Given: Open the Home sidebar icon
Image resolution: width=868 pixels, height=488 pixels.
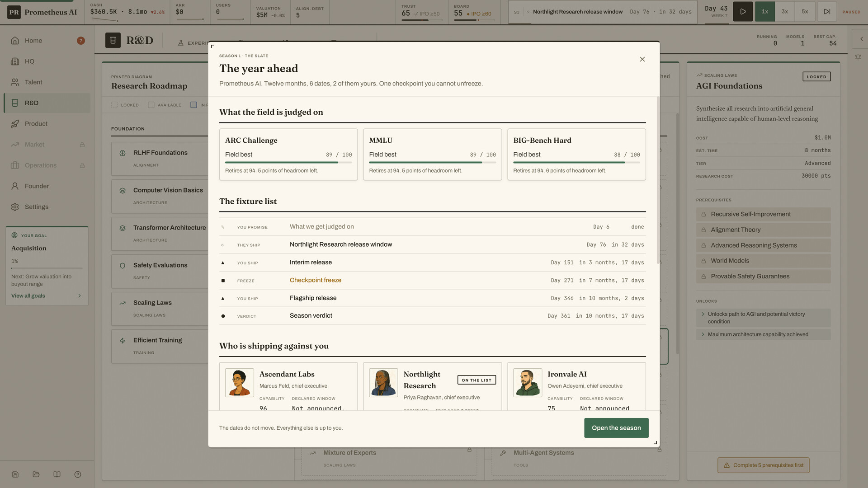Looking at the screenshot, I should tap(15, 41).
